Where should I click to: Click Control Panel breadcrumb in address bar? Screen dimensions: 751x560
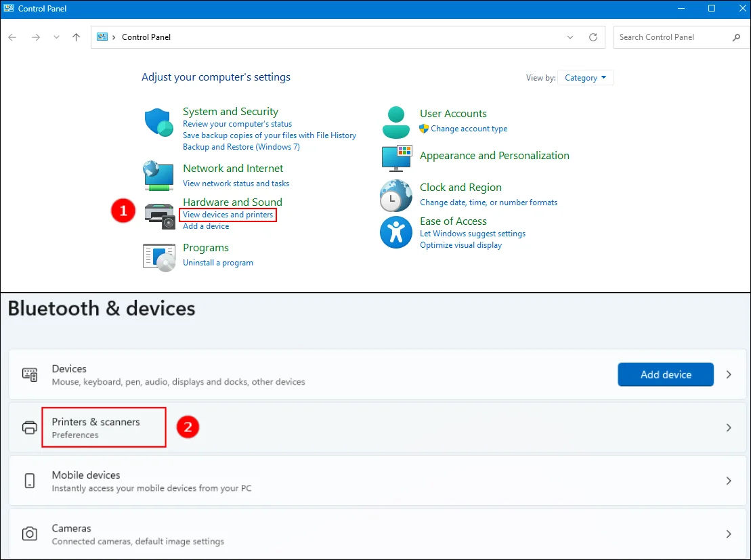coord(146,37)
